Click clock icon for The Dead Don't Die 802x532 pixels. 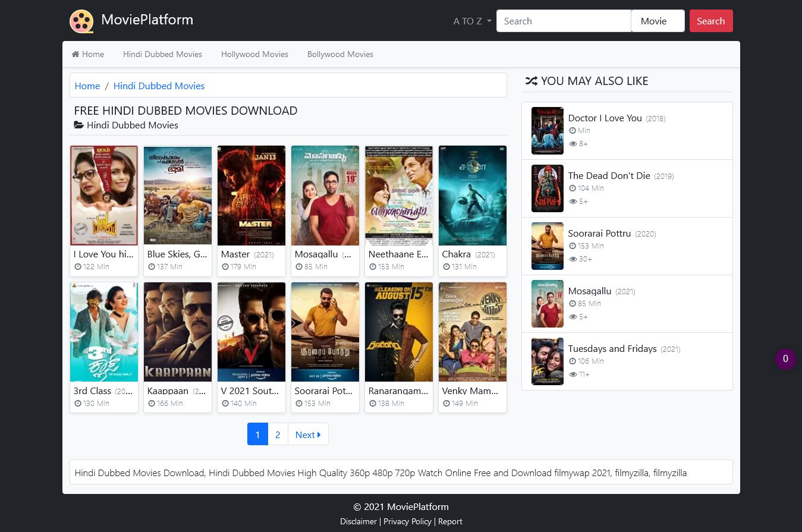tap(573, 188)
